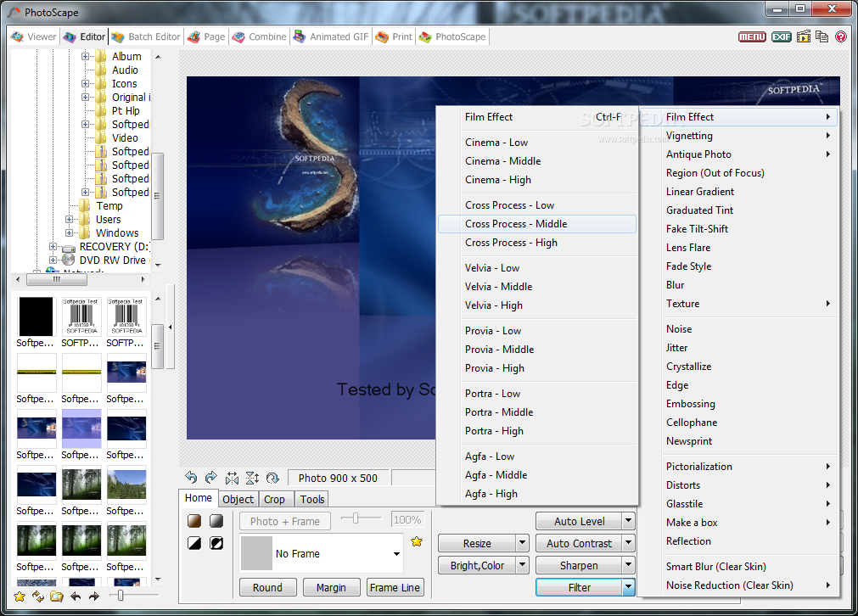The height and width of the screenshot is (616, 858).
Task: Select Cross Process - Middle film effect
Action: 516,224
